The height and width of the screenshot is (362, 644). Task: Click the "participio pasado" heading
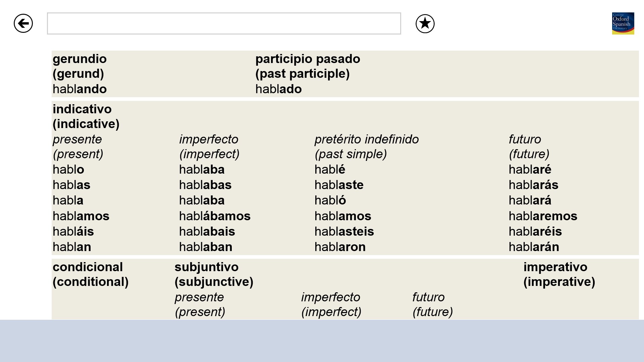(308, 59)
